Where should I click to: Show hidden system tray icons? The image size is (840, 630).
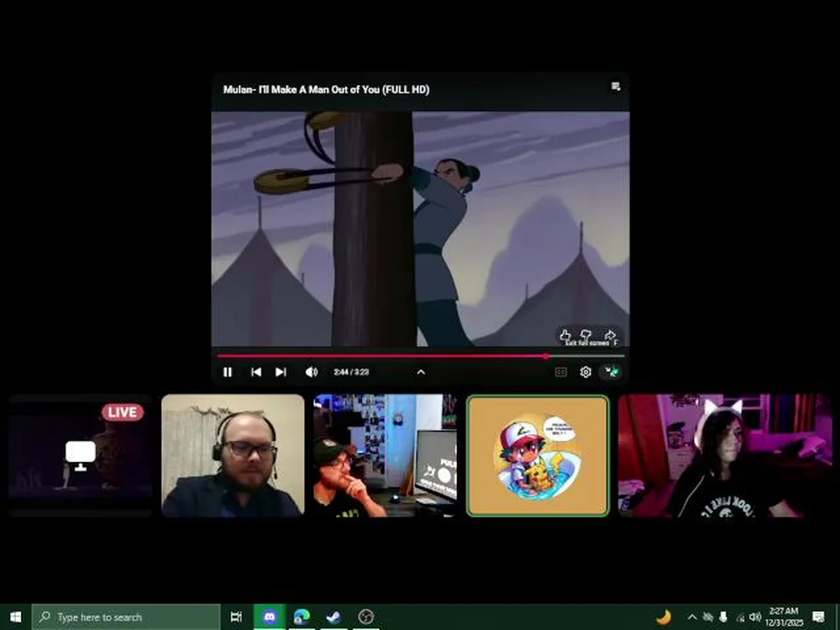[x=691, y=617]
